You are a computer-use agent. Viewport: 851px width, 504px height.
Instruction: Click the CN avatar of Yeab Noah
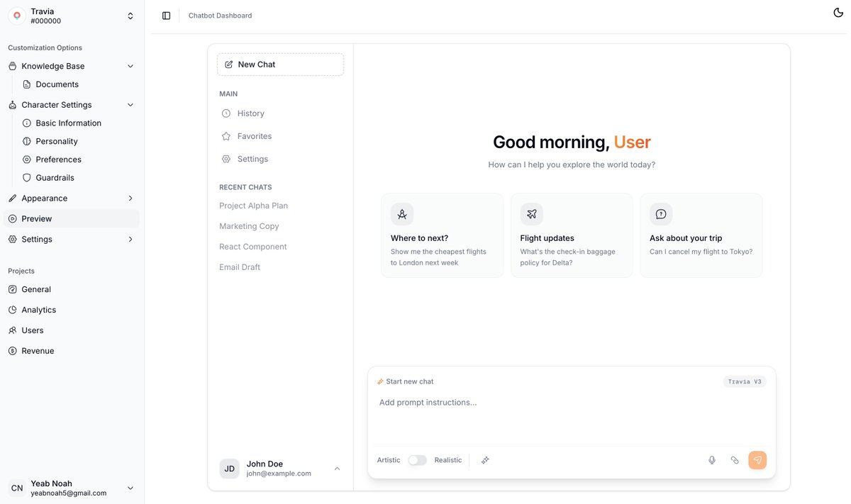coord(17,488)
